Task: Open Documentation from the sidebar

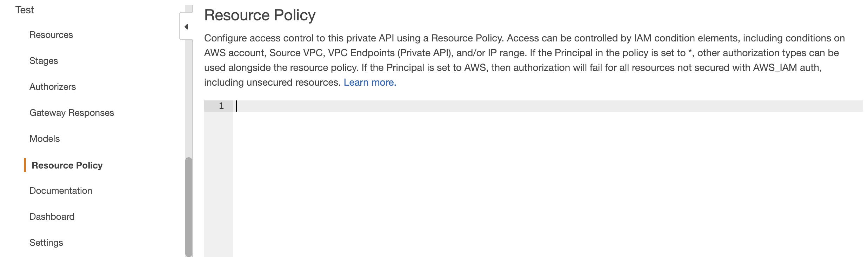Action: [61, 191]
